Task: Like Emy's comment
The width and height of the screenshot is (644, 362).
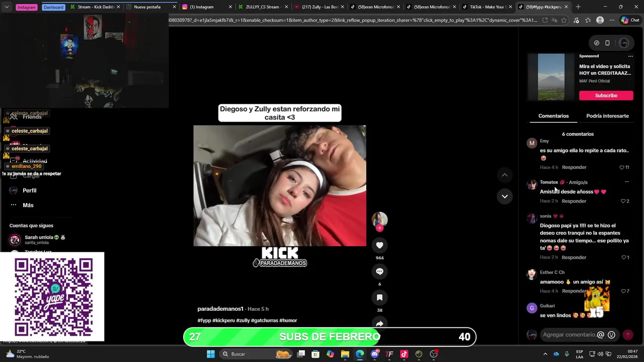Action: tap(622, 167)
